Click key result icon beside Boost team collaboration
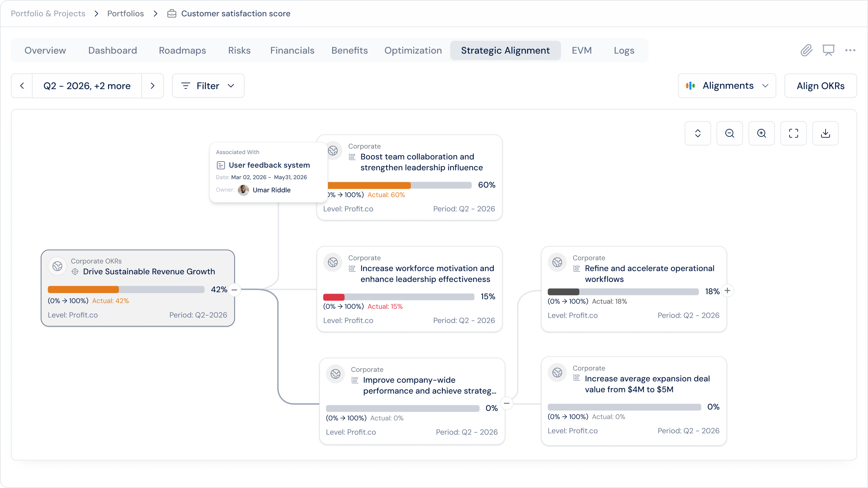 (352, 157)
